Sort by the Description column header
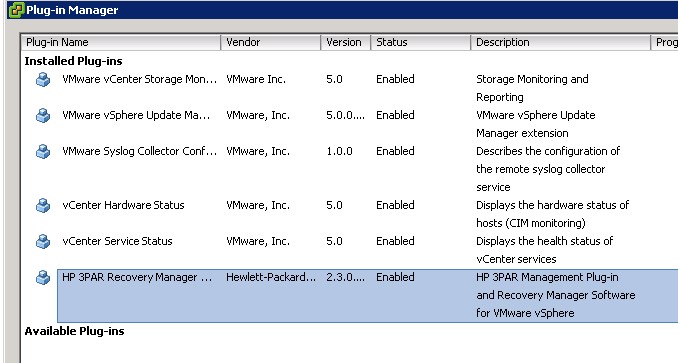 tap(560, 42)
